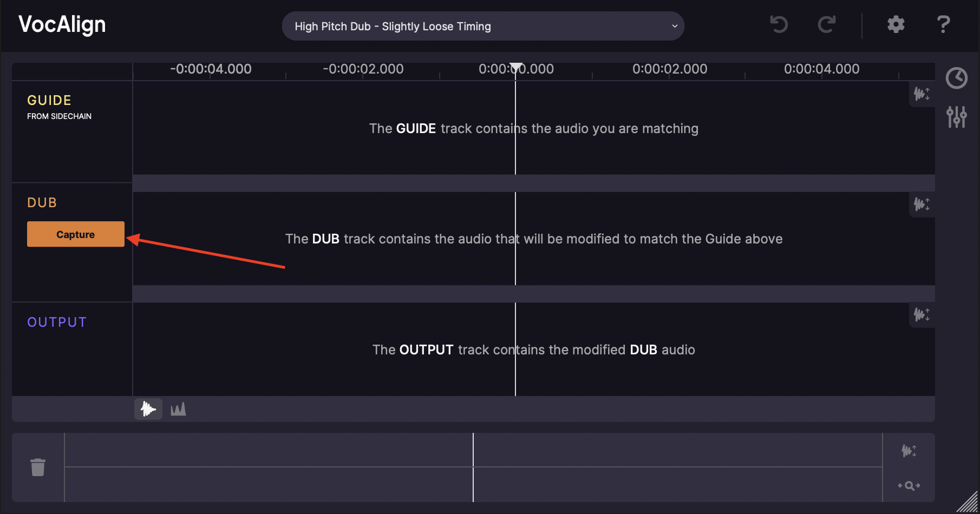Image resolution: width=980 pixels, height=514 pixels.
Task: Toggle OUTPUT track waveform scaling
Action: pyautogui.click(x=922, y=315)
